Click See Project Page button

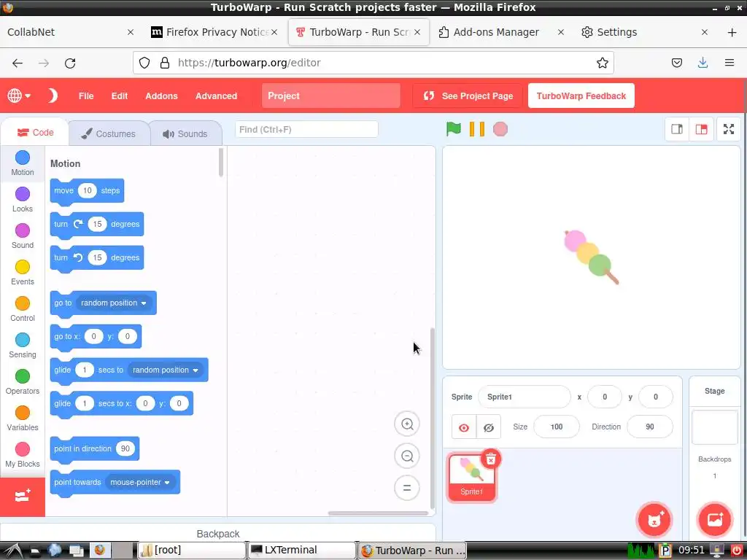point(468,96)
